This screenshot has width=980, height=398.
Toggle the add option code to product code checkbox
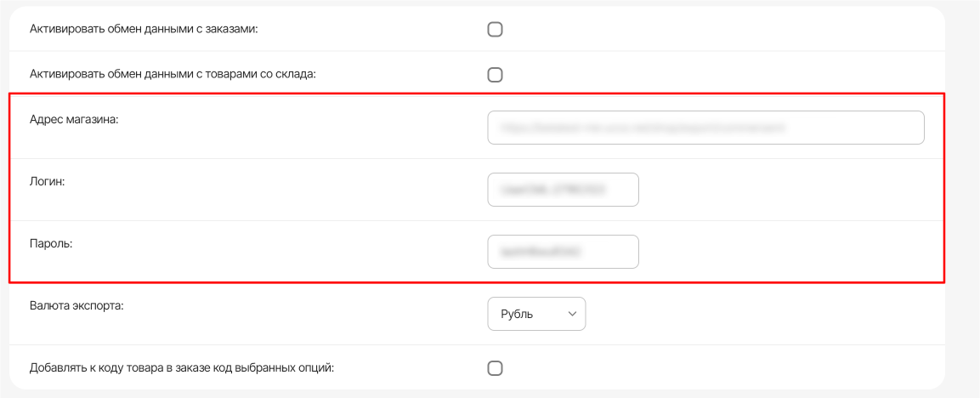tap(495, 368)
